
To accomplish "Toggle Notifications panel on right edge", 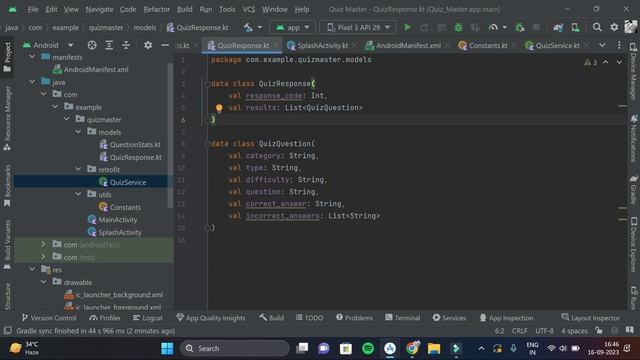I will (x=633, y=139).
